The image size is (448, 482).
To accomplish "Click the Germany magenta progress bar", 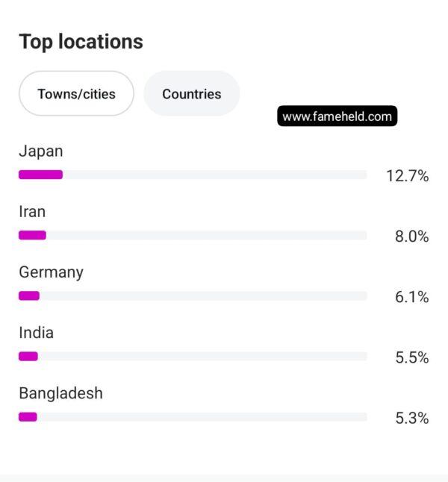I will (x=29, y=295).
